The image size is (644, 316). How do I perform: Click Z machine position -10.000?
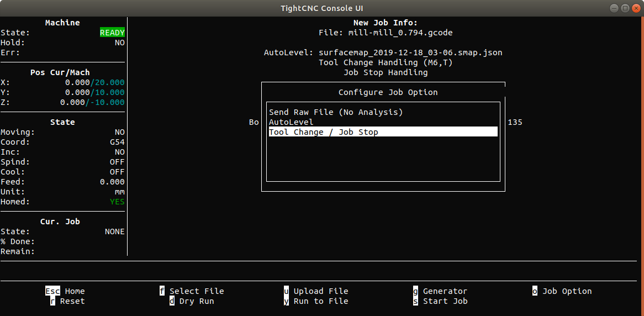107,102
